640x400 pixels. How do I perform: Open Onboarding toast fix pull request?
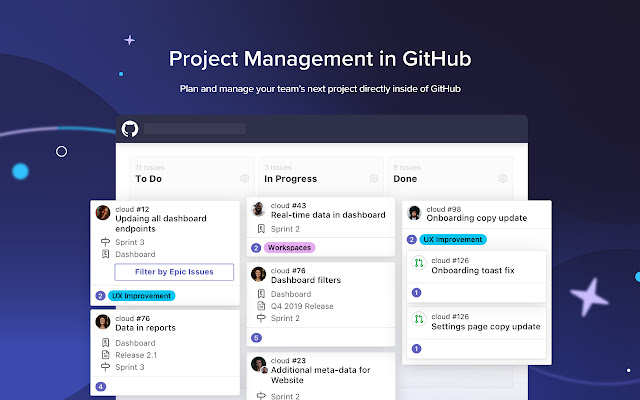point(473,270)
